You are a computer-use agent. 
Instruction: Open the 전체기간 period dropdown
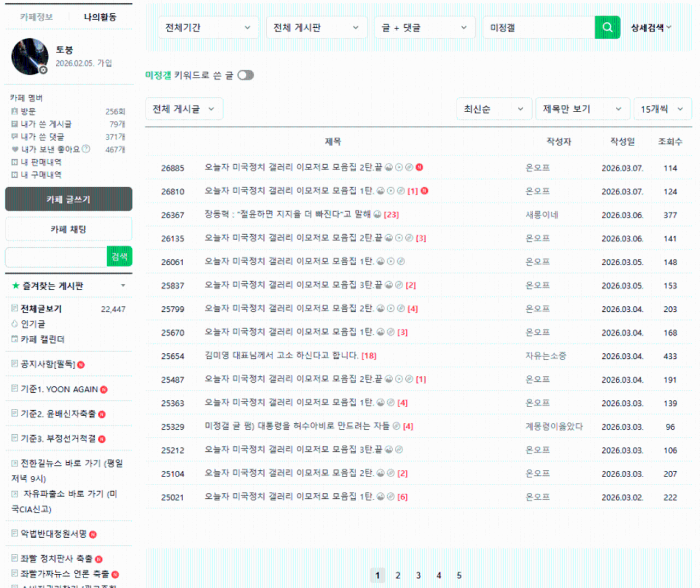pyautogui.click(x=208, y=27)
